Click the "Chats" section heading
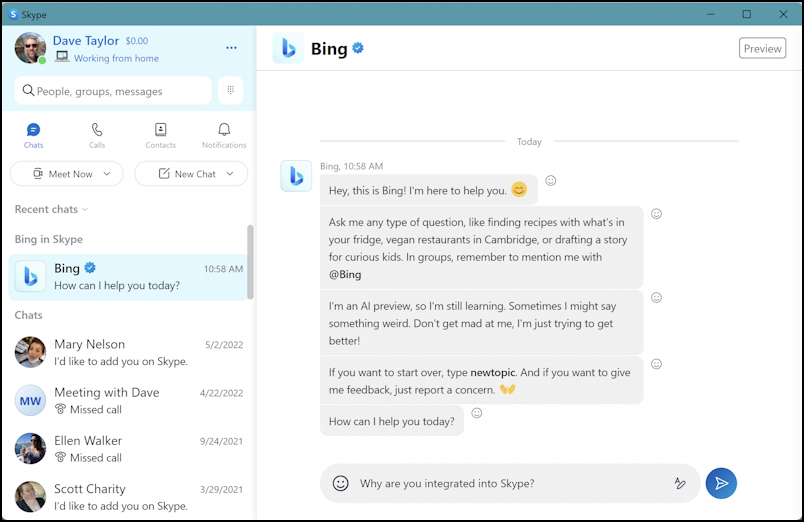The width and height of the screenshot is (804, 522). (28, 315)
